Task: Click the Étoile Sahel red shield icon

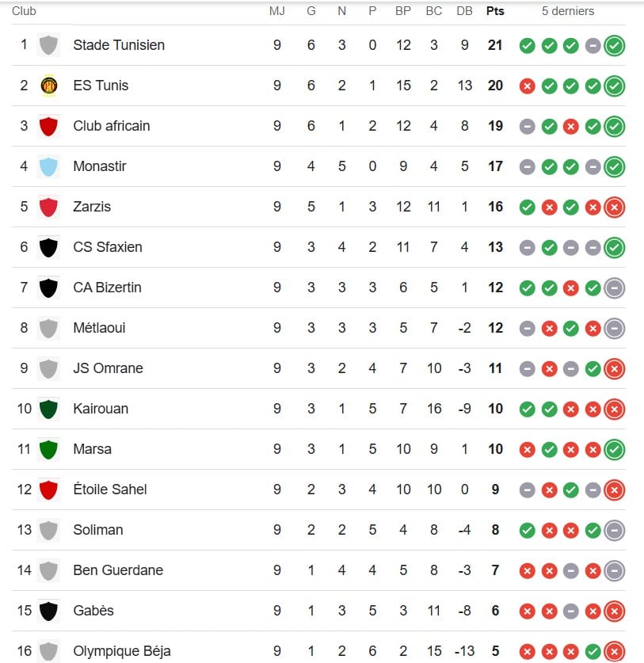Action: pyautogui.click(x=48, y=490)
